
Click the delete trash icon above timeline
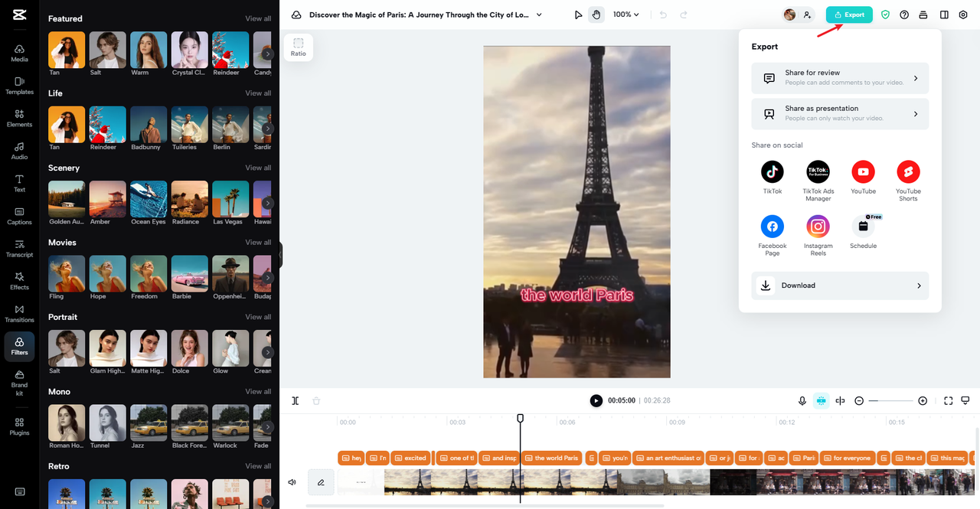316,400
